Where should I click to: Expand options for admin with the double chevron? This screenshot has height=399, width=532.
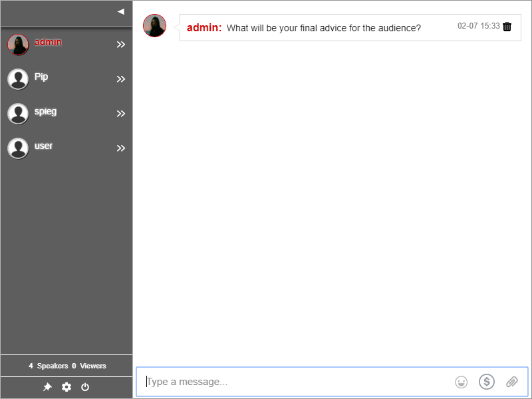click(121, 45)
